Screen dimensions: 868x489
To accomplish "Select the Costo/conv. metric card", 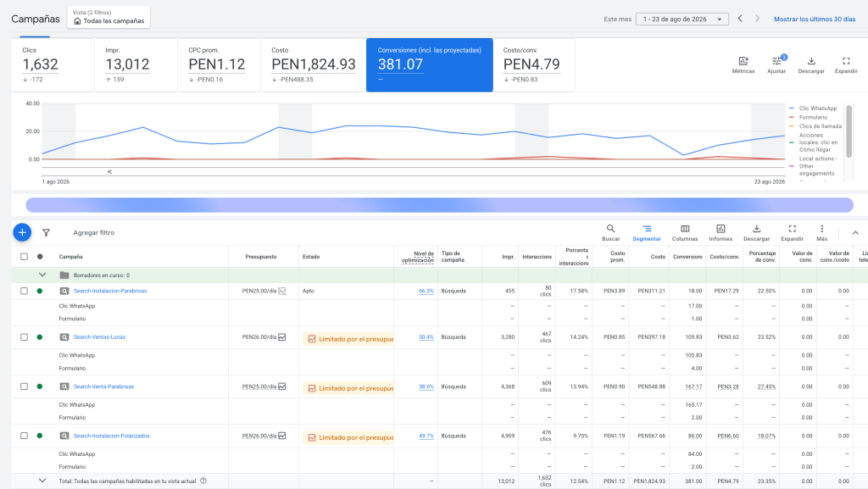I will point(534,64).
